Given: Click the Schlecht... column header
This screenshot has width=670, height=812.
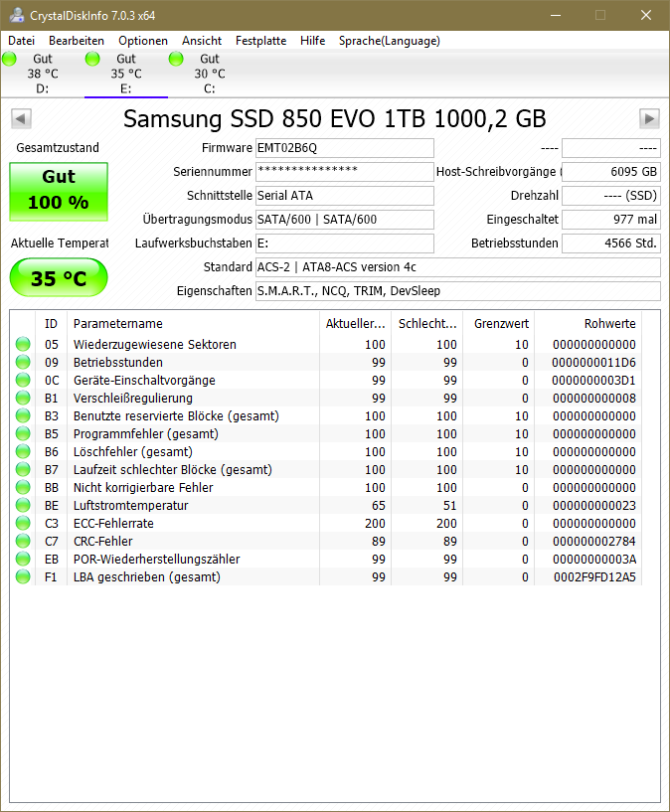Looking at the screenshot, I should pos(427,324).
